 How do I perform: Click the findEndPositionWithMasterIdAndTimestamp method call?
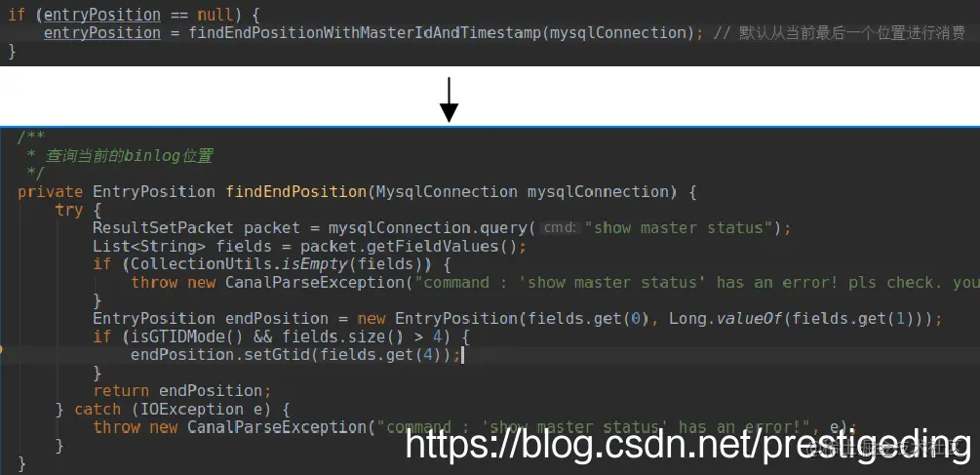pyautogui.click(x=365, y=32)
